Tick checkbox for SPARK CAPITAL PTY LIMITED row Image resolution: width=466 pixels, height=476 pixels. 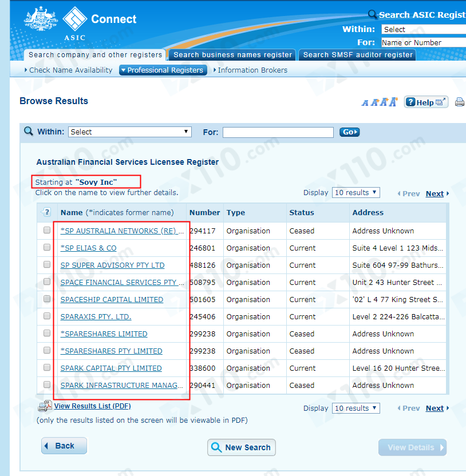tap(47, 367)
